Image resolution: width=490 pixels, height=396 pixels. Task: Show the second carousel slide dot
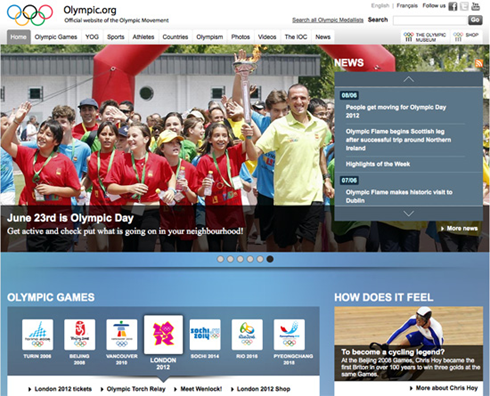pos(230,259)
